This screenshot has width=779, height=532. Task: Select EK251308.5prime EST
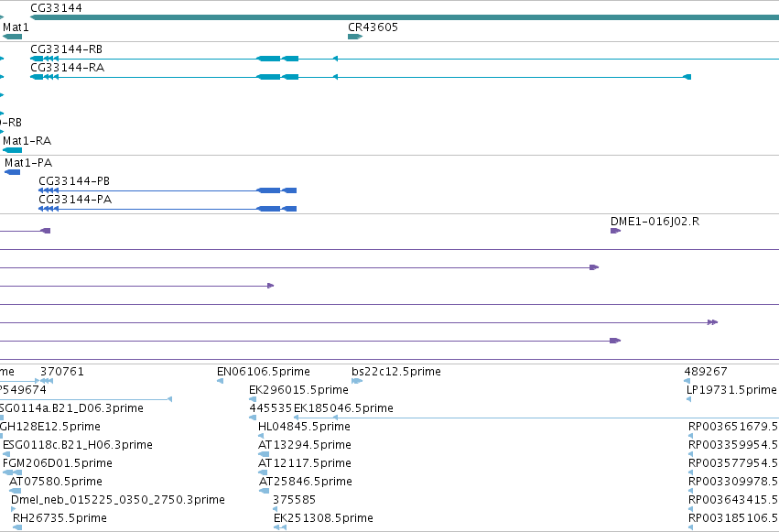point(280,527)
